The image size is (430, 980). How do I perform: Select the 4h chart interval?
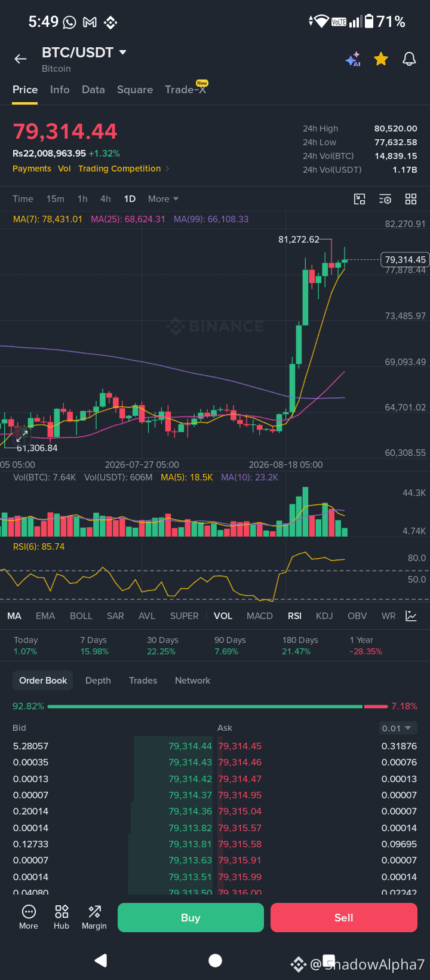coord(106,199)
